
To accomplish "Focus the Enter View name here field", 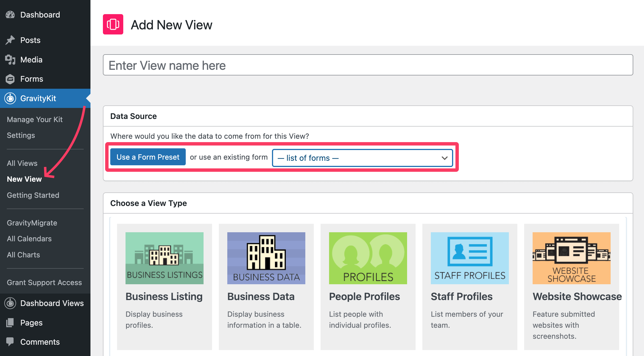I will pyautogui.click(x=368, y=65).
